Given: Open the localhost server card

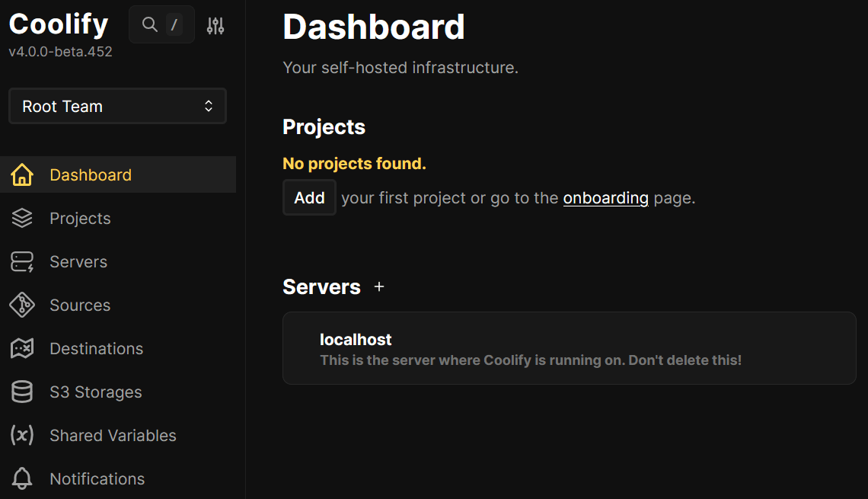Looking at the screenshot, I should point(569,348).
